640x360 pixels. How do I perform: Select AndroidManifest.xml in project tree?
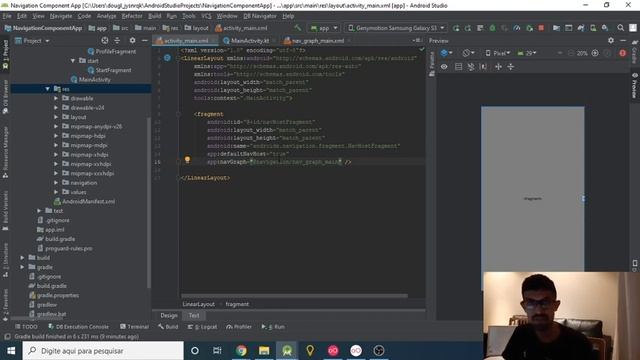88,201
